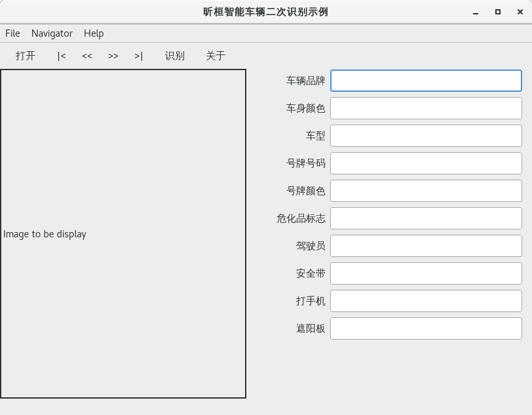Click the 关于 (About) toolbar button
The width and height of the screenshot is (532, 415).
point(216,56)
